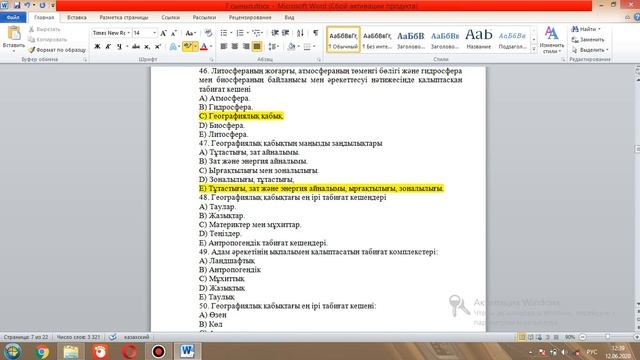Switch to the Вид (View) tab
The image size is (640, 360).
289,18
